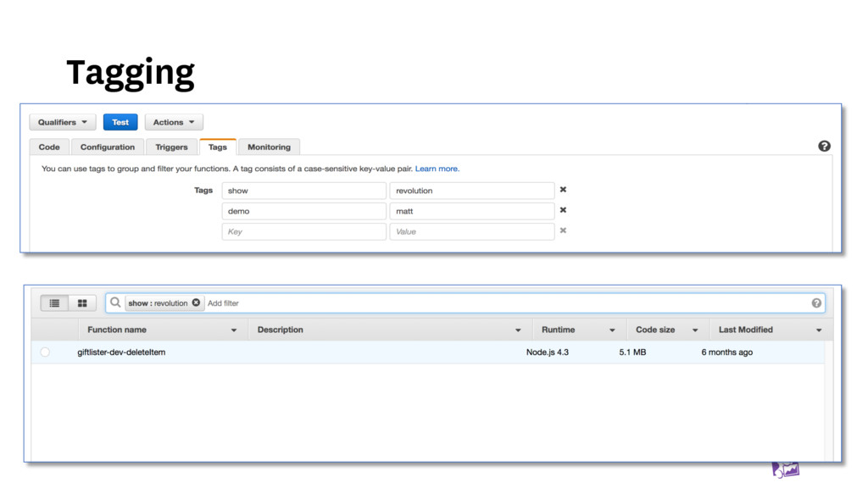Clear the show : revolution filter chip
Image resolution: width=868 pixels, height=488 pixels.
pos(196,302)
